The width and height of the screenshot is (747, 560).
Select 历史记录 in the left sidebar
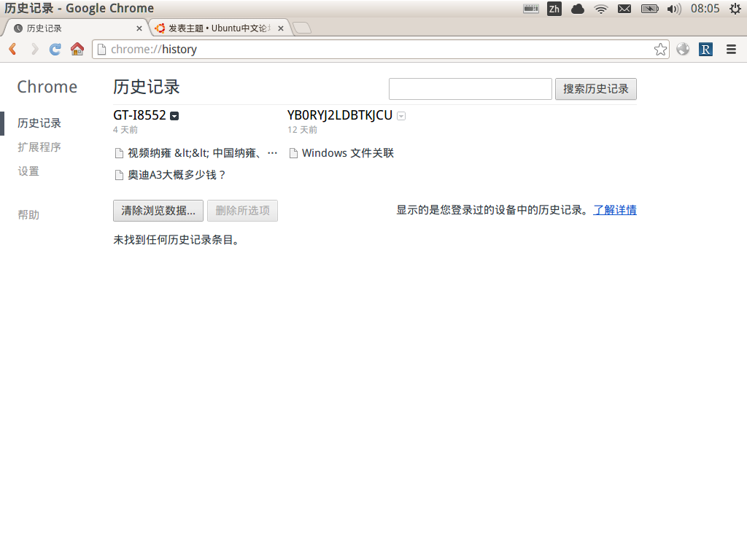click(x=39, y=123)
